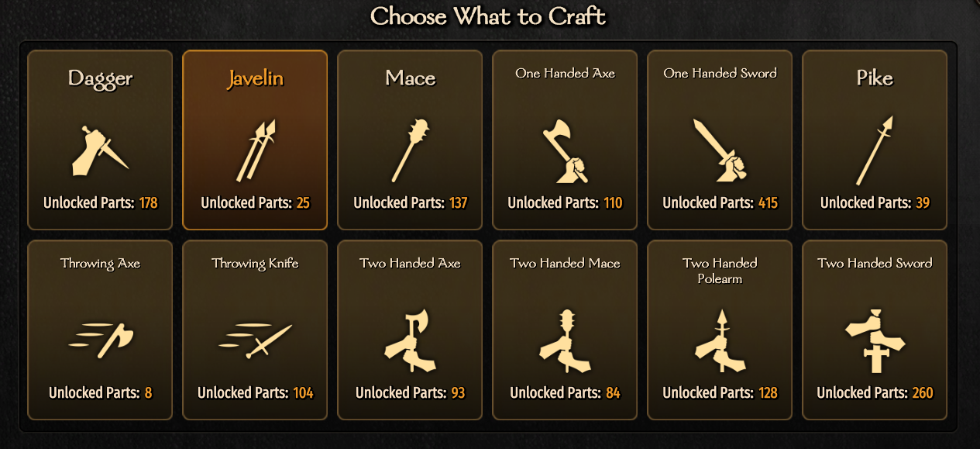Image resolution: width=980 pixels, height=449 pixels.
Task: Click the Pike spear icon
Action: [x=875, y=150]
